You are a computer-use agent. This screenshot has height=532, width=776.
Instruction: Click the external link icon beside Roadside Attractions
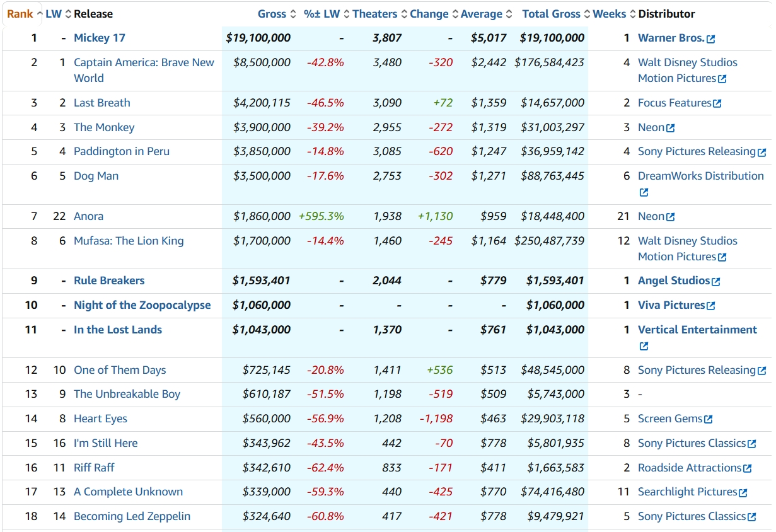[747, 468]
